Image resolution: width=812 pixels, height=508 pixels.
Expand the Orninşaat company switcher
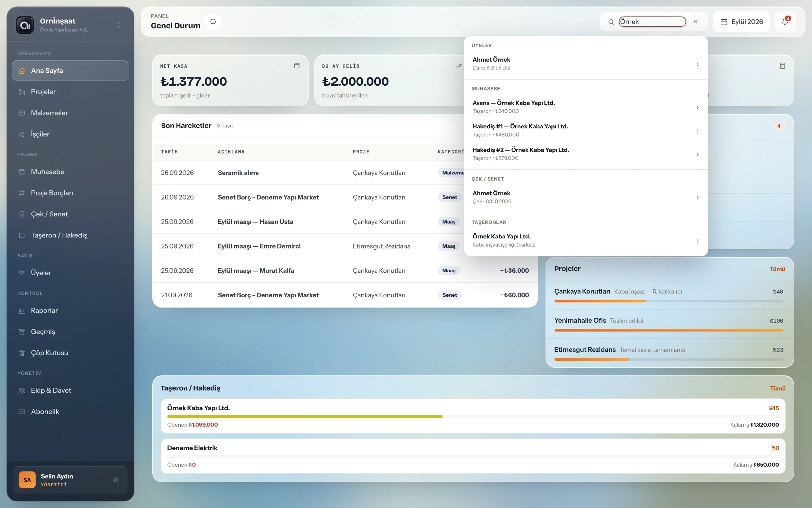(119, 25)
